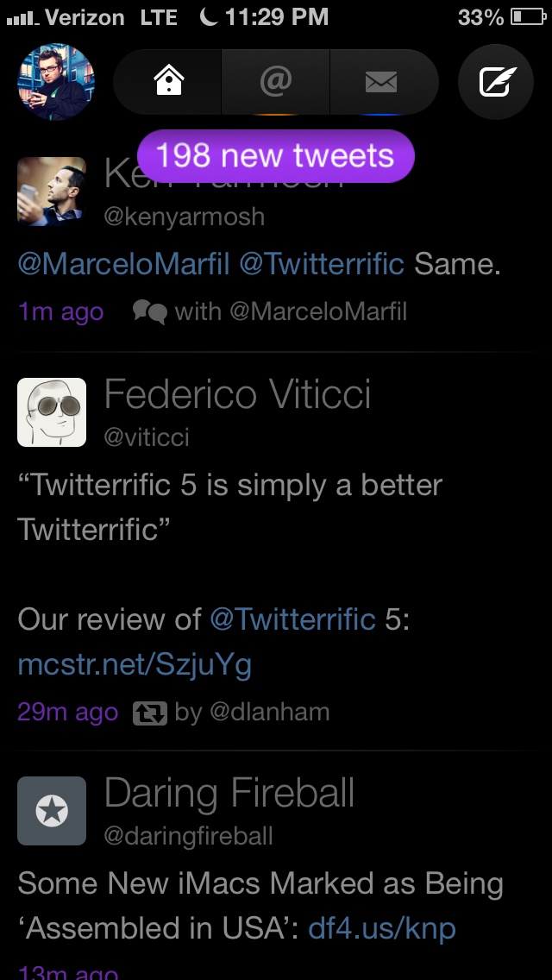Open the df4.us/knp link
The height and width of the screenshot is (980, 552).
[381, 928]
